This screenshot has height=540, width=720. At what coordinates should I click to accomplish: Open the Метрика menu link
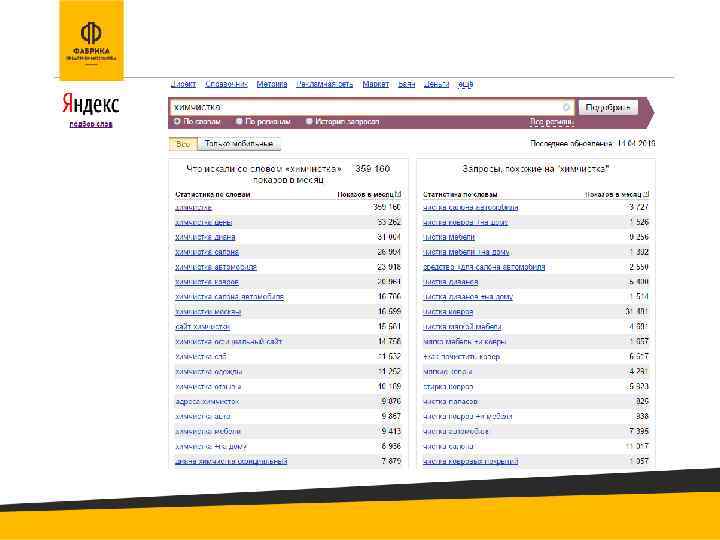pyautogui.click(x=272, y=84)
